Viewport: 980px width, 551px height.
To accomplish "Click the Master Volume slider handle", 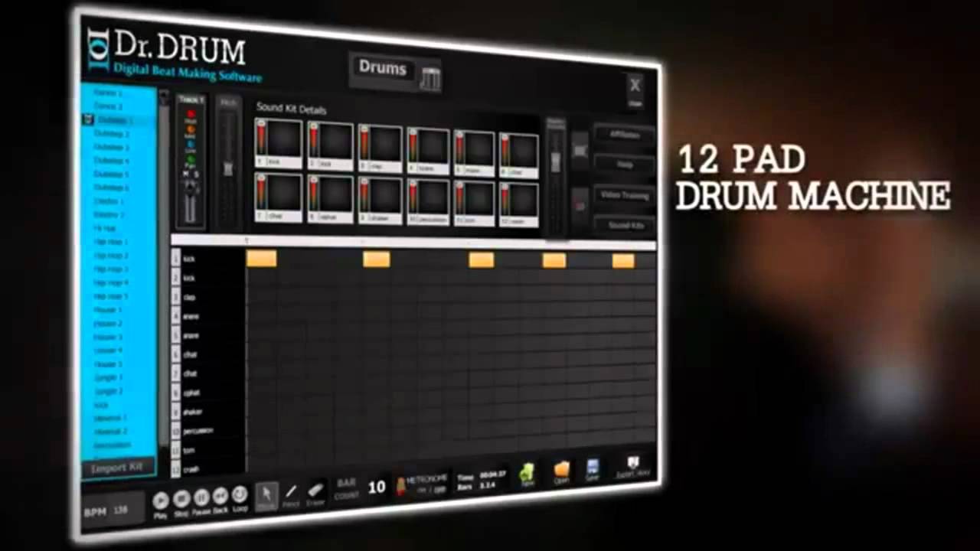I will tap(556, 161).
